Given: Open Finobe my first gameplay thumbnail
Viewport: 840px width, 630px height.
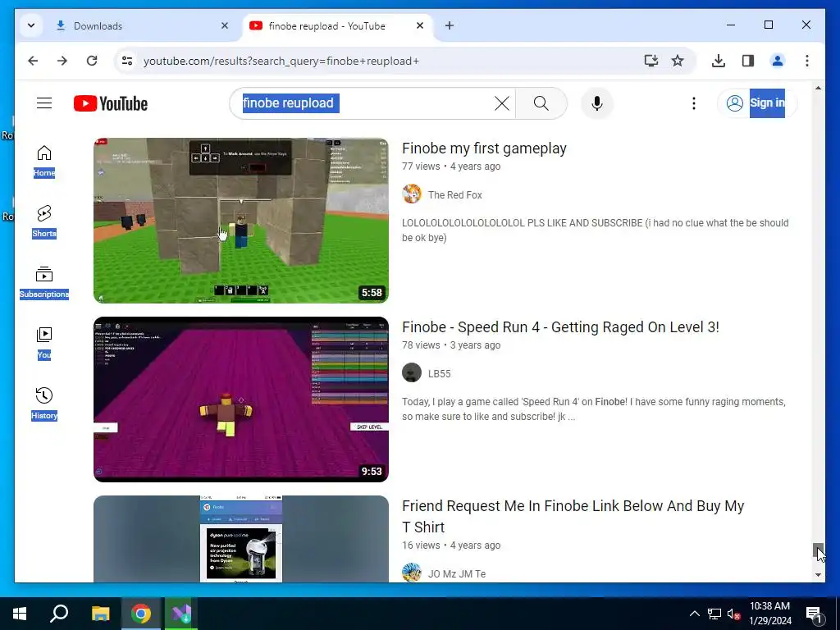Looking at the screenshot, I should coord(241,221).
